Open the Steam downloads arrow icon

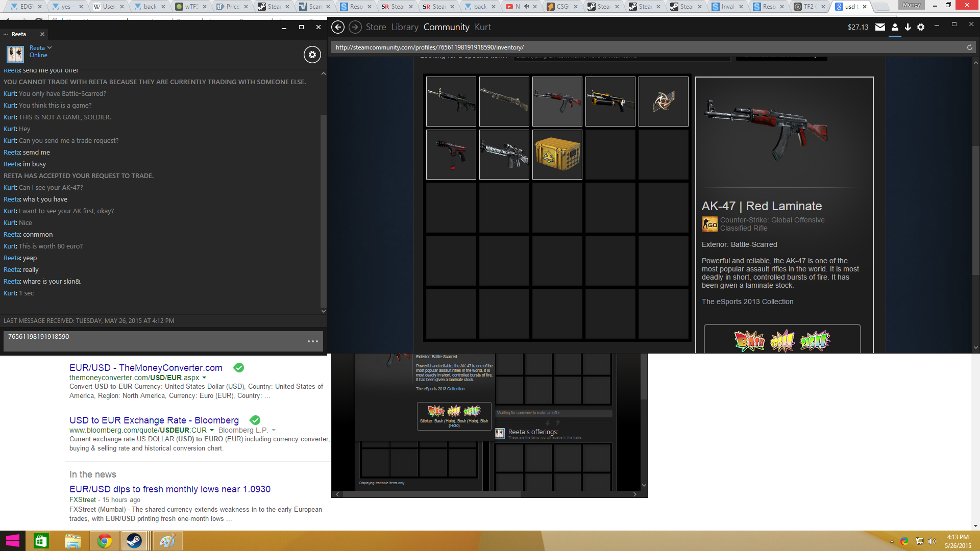coord(908,27)
